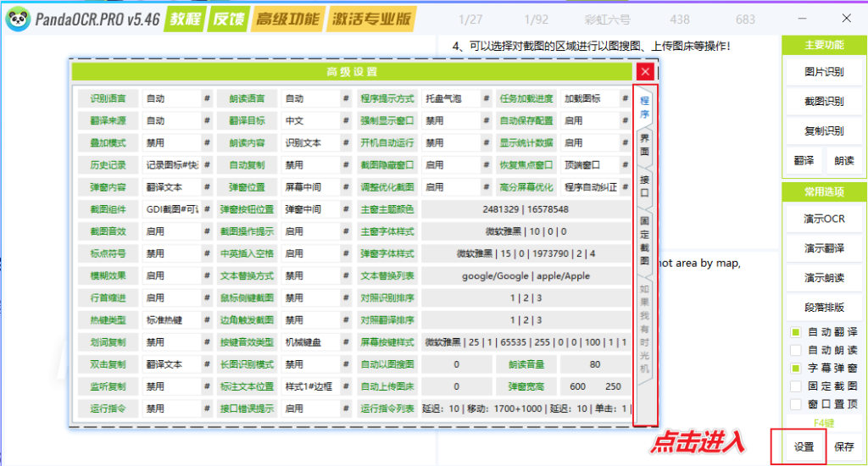
Task: Click the # icon next to 高分屏幕优化 value
Action: (625, 187)
